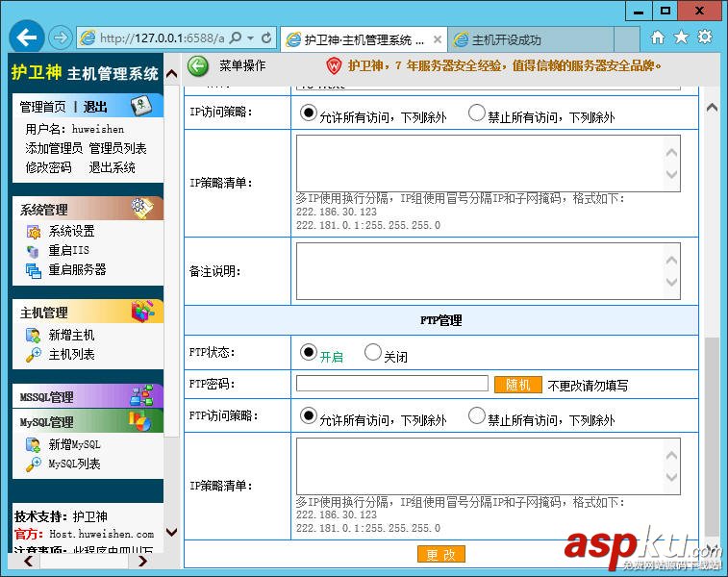The image size is (728, 577).
Task: Click the MySQL管理 header chart icon
Action: click(139, 421)
